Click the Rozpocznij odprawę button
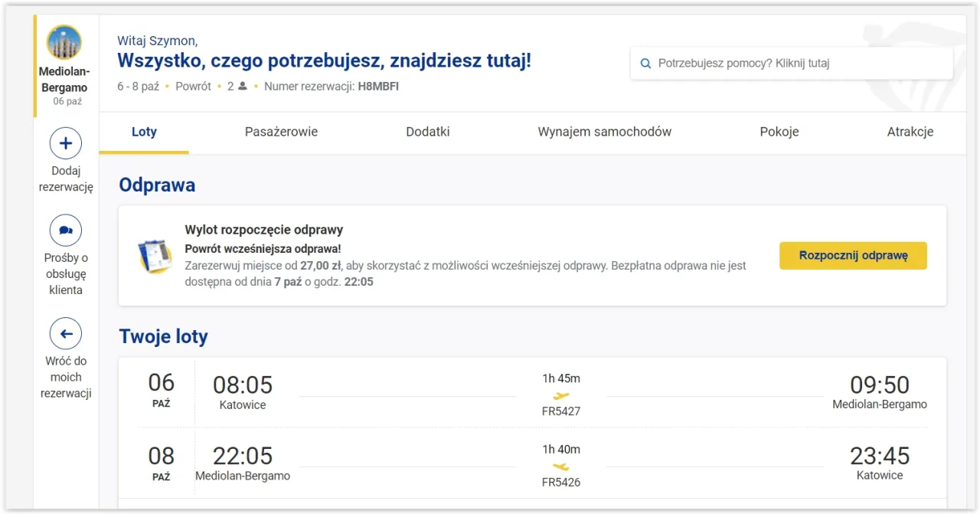The height and width of the screenshot is (514, 980). 853,255
